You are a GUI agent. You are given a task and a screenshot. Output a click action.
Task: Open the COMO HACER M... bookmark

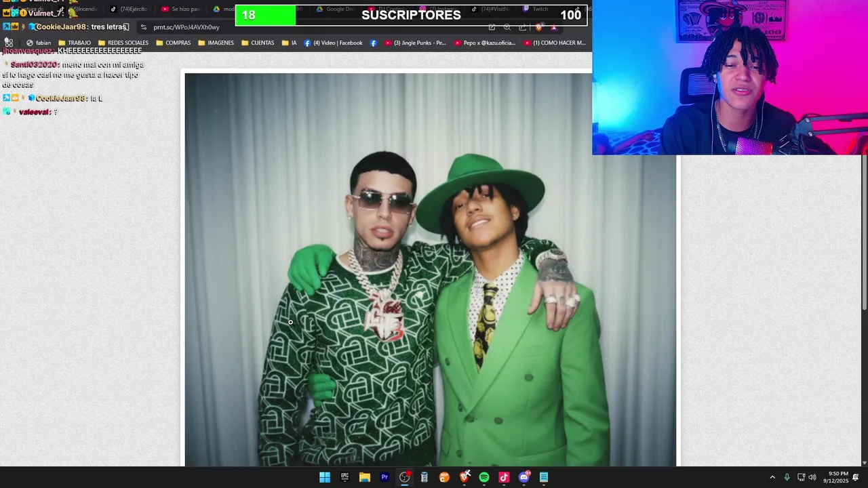click(x=555, y=43)
